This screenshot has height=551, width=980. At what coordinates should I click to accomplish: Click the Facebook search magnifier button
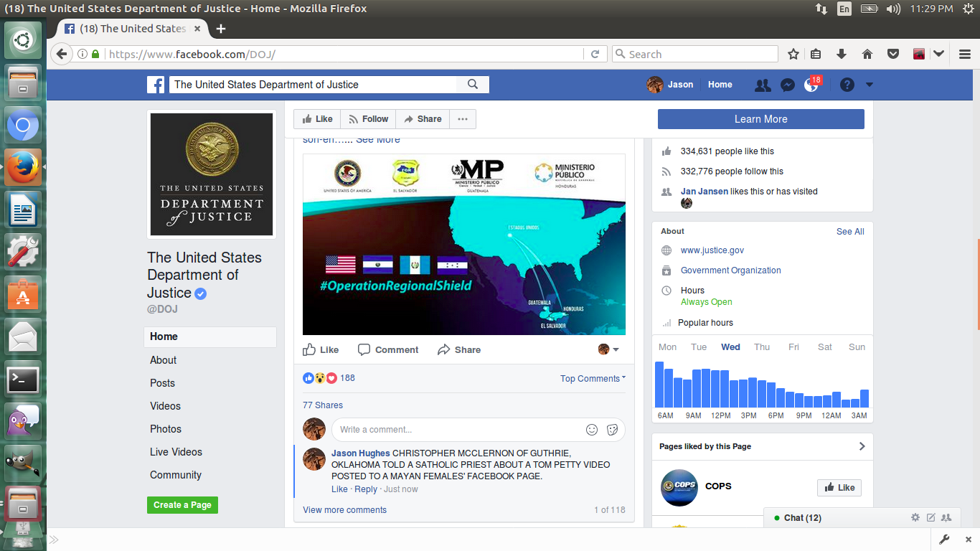(x=473, y=85)
